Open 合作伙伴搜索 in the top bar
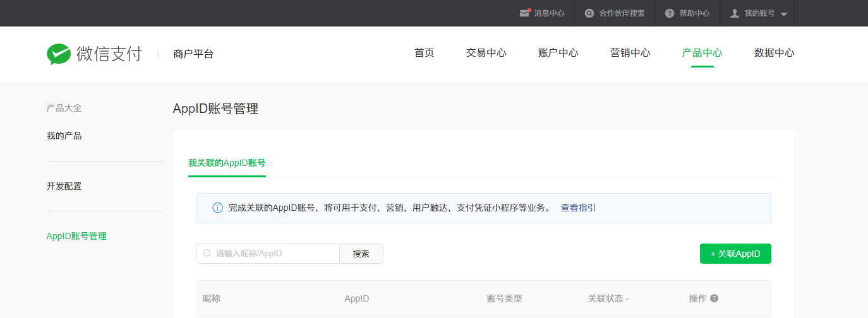868x318 pixels. point(622,13)
